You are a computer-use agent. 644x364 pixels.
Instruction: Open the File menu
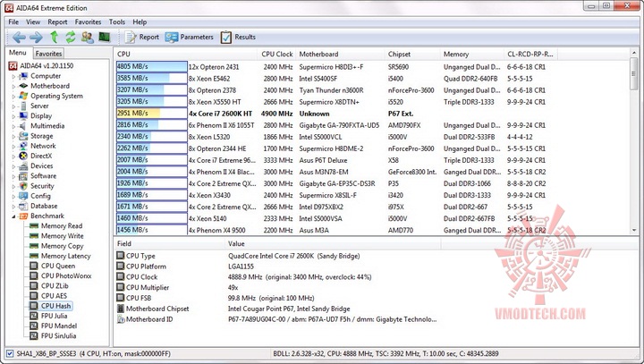click(x=13, y=22)
